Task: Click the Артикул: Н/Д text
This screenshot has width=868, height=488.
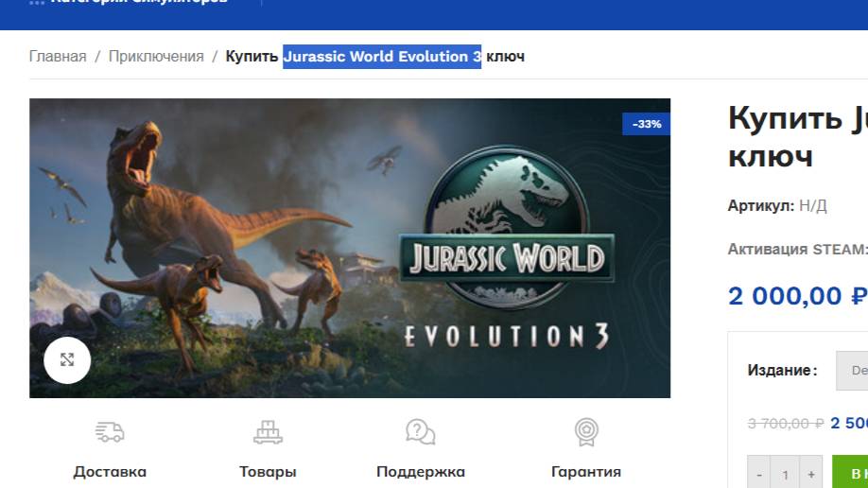Action: 777,205
